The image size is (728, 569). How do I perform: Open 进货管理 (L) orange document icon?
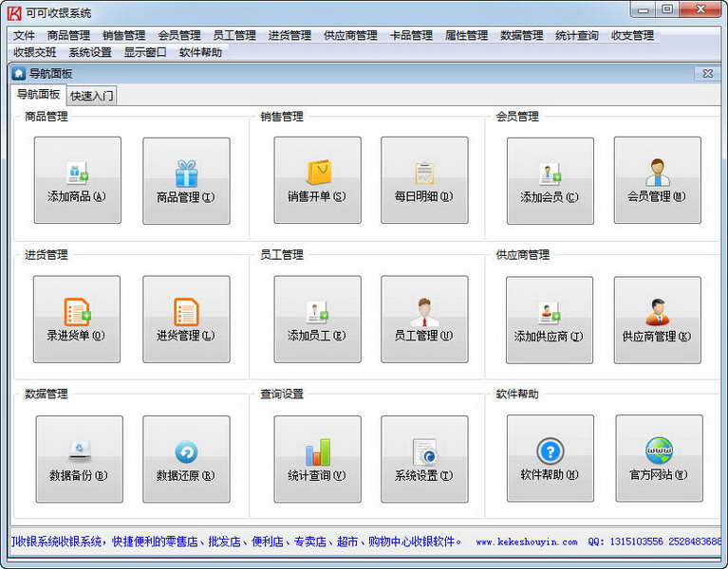(x=186, y=320)
